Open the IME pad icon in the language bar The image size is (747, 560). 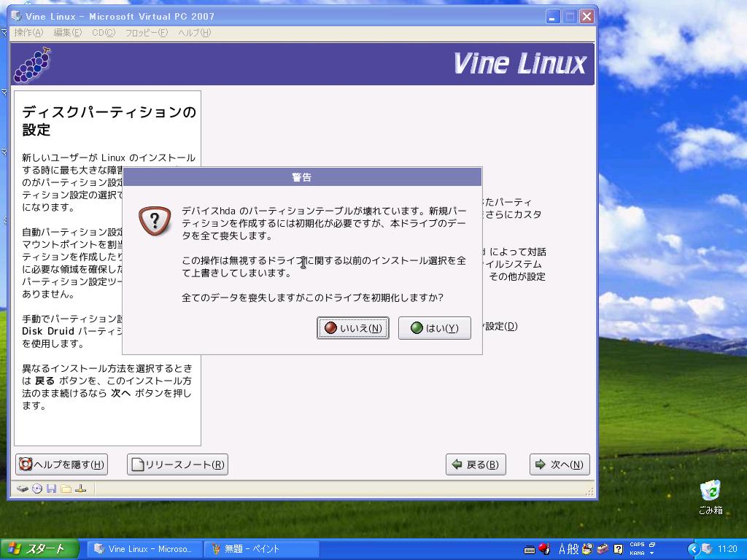pos(588,549)
